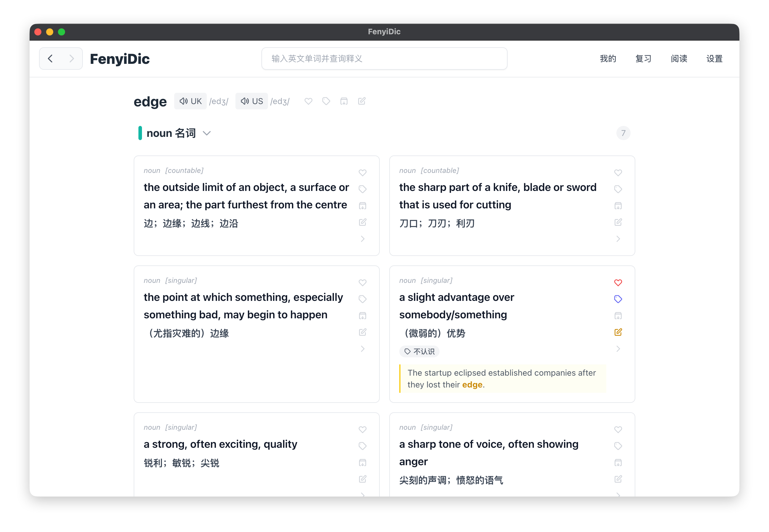Click the translation 边；边缘；边线；边沿
Screen dimensions: 769x532
(191, 224)
